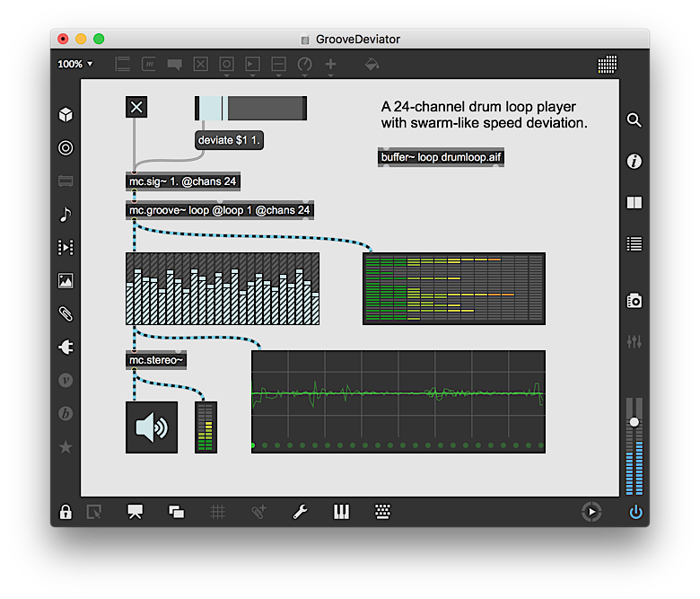Toggle the X toggle box in the patcher
This screenshot has height=599, width=700.
click(136, 108)
